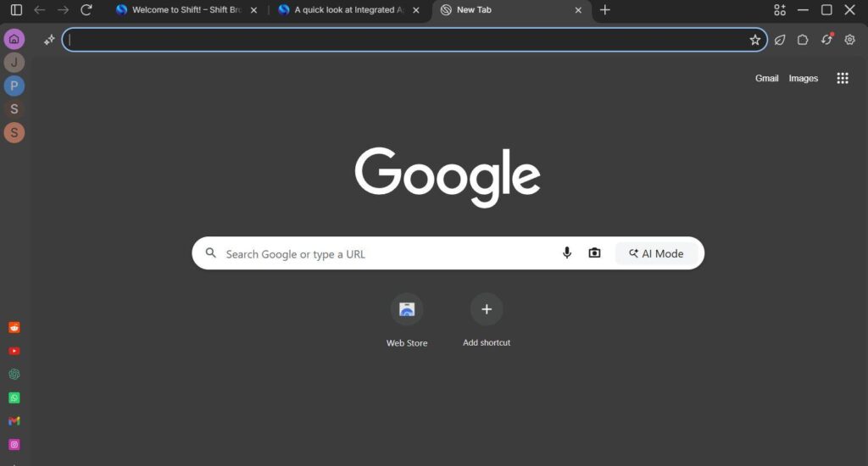The height and width of the screenshot is (466, 868).
Task: Bookmark page with the star icon
Action: (754, 39)
